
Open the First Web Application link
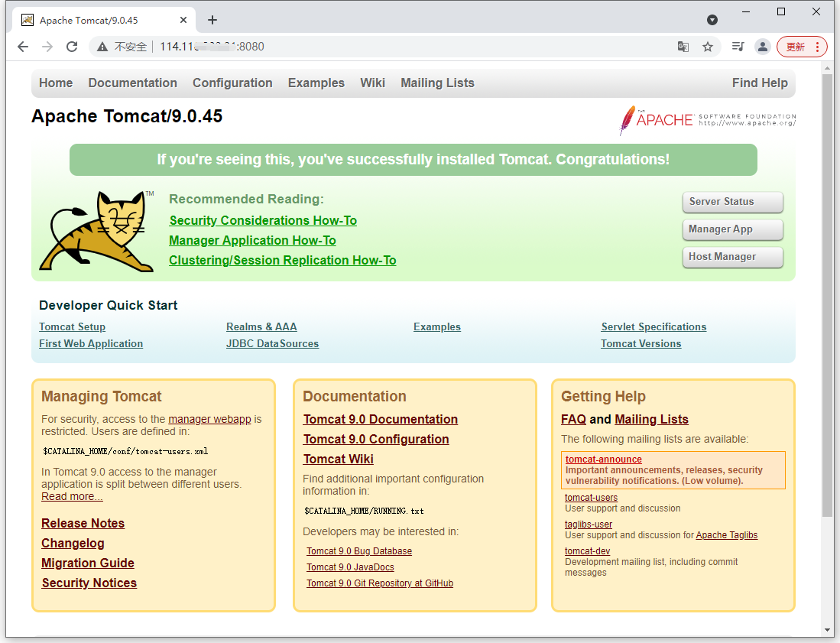pos(91,343)
